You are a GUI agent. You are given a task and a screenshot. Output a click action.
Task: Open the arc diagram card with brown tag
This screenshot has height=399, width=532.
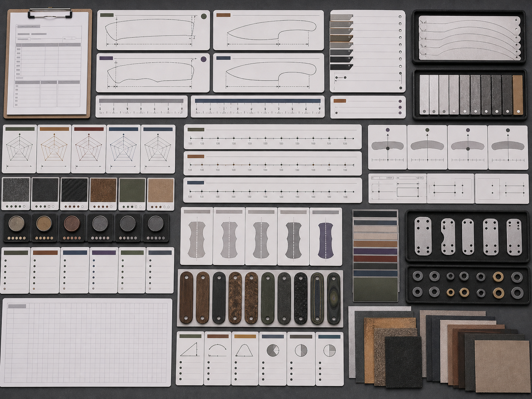pyautogui.click(x=218, y=359)
